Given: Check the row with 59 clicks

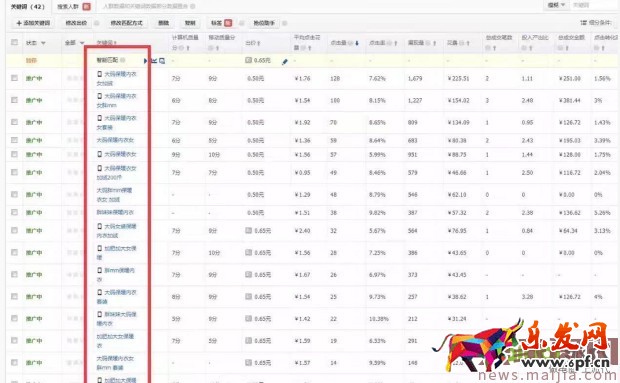Looking at the screenshot, I should click(x=15, y=140).
